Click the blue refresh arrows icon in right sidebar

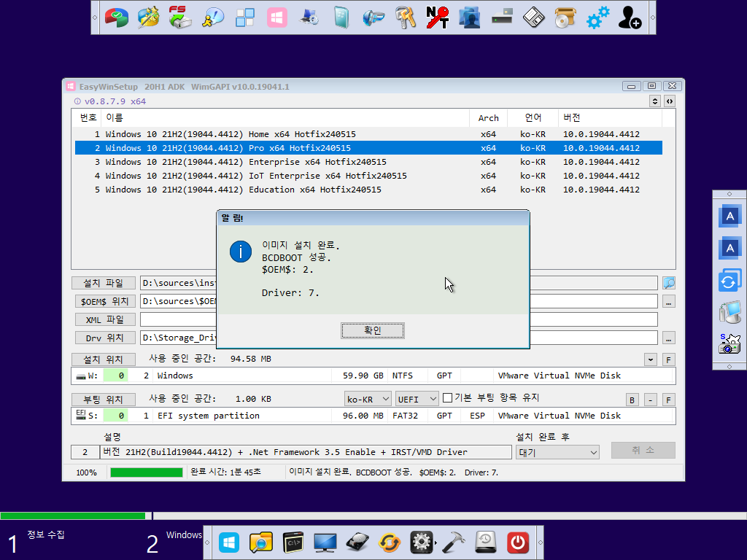click(729, 281)
